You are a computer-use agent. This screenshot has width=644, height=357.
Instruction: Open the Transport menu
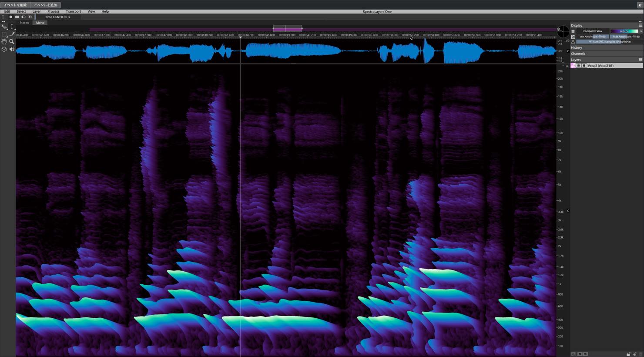coord(73,11)
